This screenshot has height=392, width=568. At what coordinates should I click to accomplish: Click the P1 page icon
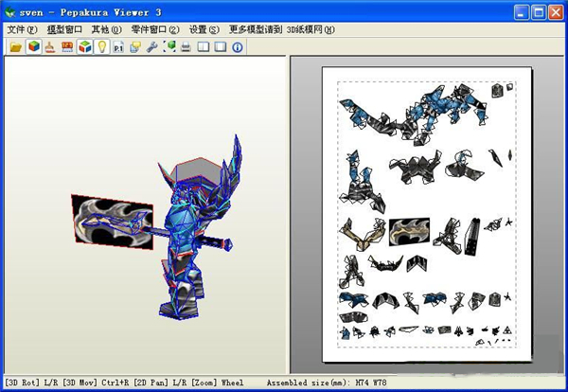118,46
